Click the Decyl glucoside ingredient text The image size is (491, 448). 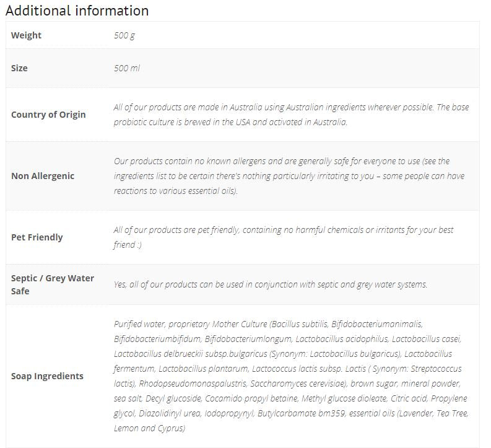pyautogui.click(x=173, y=398)
